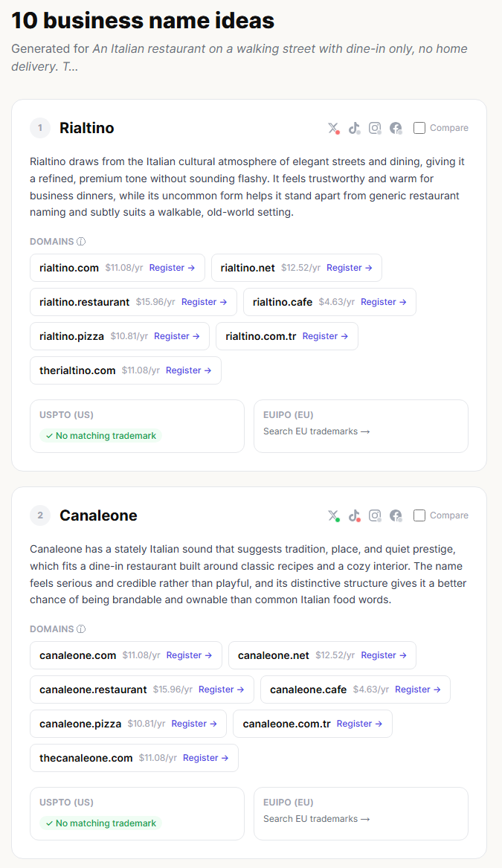The image size is (502, 868).
Task: Click the USPTO no matching trademark result for Canaleone
Action: tap(100, 823)
